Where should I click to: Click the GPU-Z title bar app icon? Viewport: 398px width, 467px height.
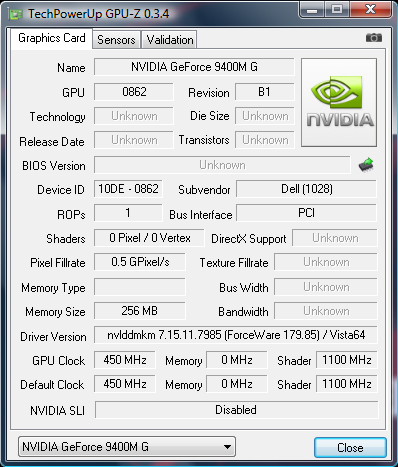[16, 14]
